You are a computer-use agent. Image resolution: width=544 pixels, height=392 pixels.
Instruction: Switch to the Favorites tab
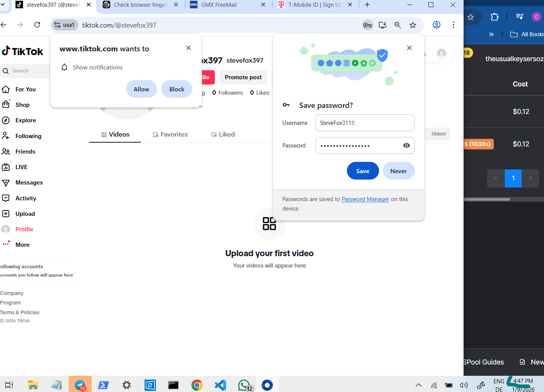point(170,134)
